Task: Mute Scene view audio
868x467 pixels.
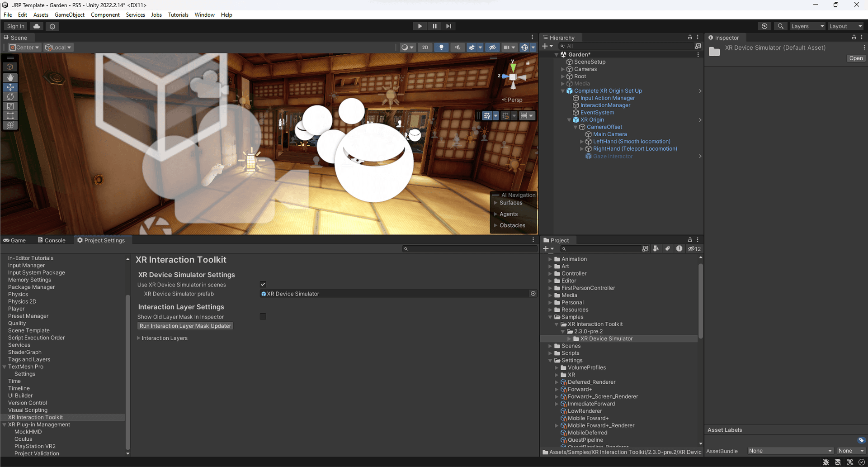Action: point(458,47)
